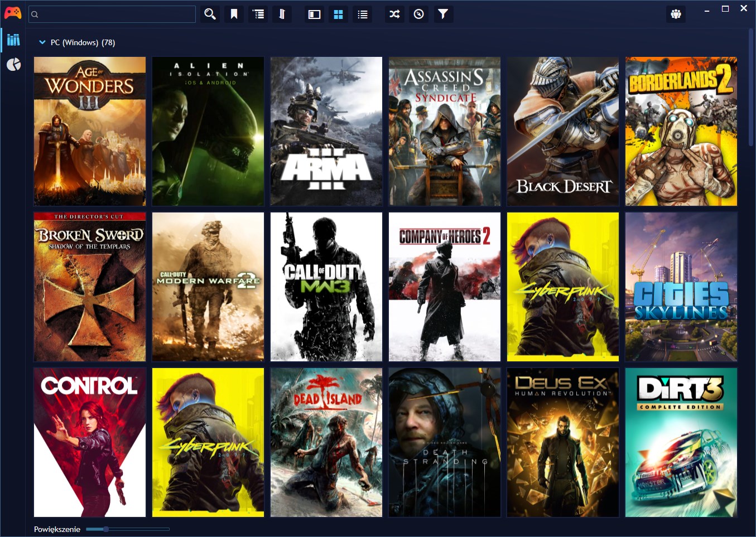Open the grouping options icon
This screenshot has height=537, width=756.
[258, 14]
